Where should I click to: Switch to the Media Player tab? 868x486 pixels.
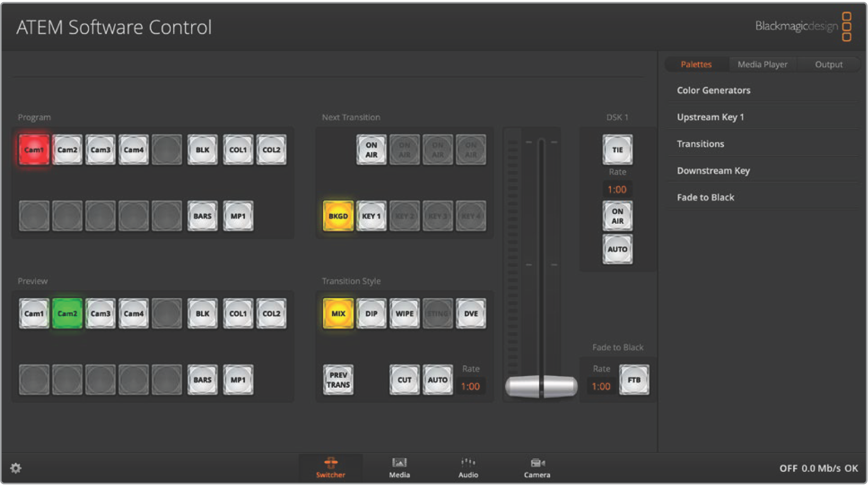pos(762,64)
